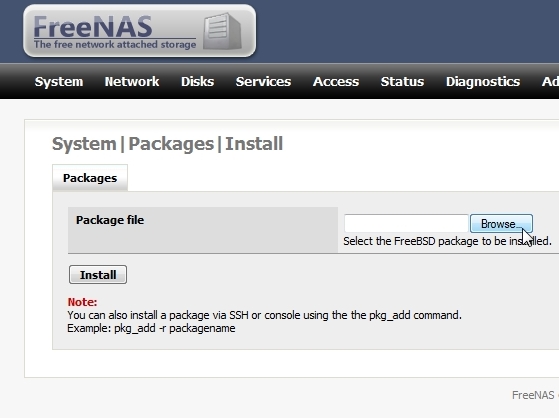Click the 'Select the FreeBSD package' help text

click(x=447, y=241)
